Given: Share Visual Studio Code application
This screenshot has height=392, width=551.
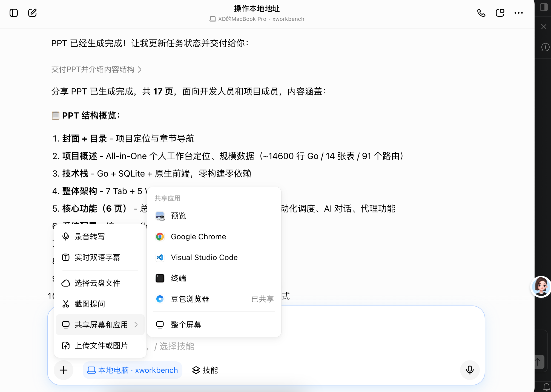Looking at the screenshot, I should 214,257.
